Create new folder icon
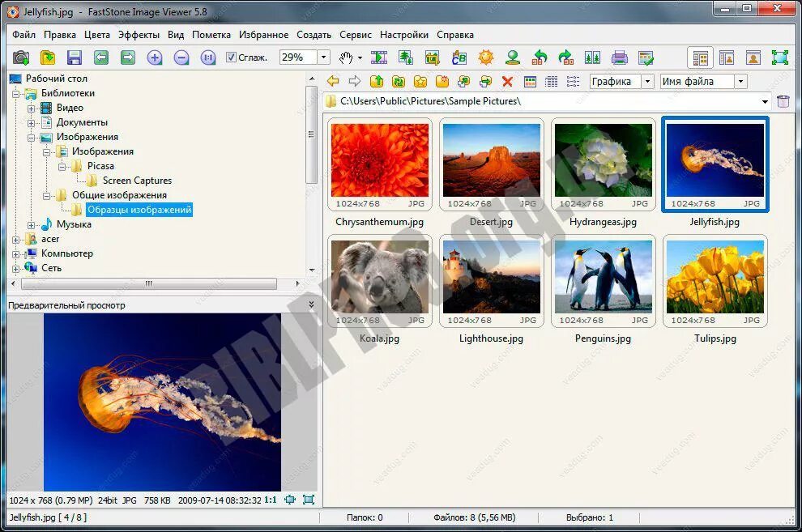 [442, 81]
